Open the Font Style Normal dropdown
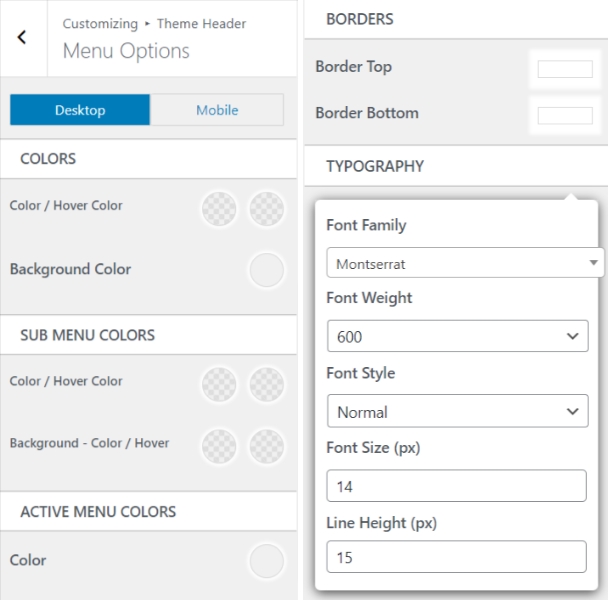 457,411
